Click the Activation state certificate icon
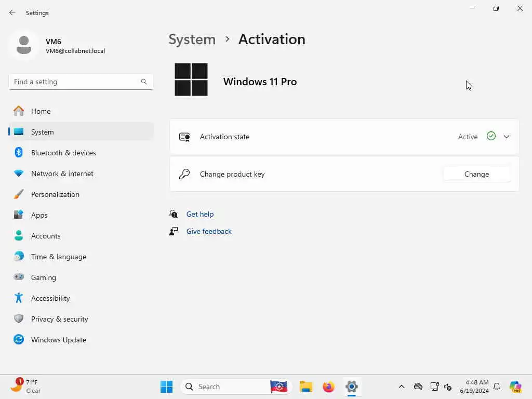 coord(184,137)
